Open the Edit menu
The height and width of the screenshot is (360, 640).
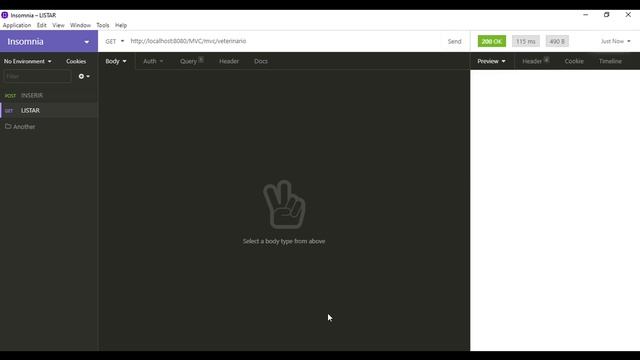click(x=42, y=25)
